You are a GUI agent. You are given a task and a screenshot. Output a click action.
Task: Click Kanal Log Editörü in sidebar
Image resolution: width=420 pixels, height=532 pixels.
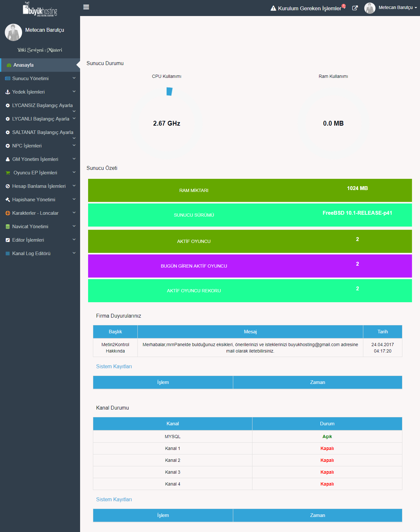click(x=31, y=254)
